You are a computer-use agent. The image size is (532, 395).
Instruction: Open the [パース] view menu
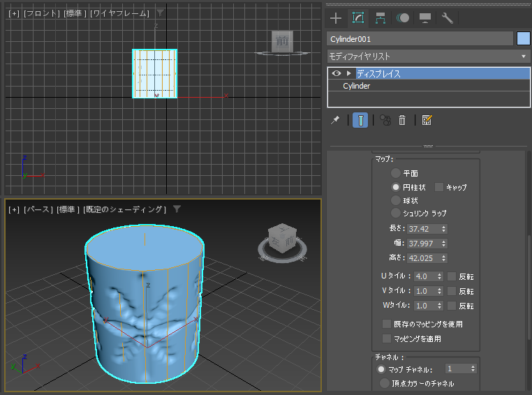(38, 209)
